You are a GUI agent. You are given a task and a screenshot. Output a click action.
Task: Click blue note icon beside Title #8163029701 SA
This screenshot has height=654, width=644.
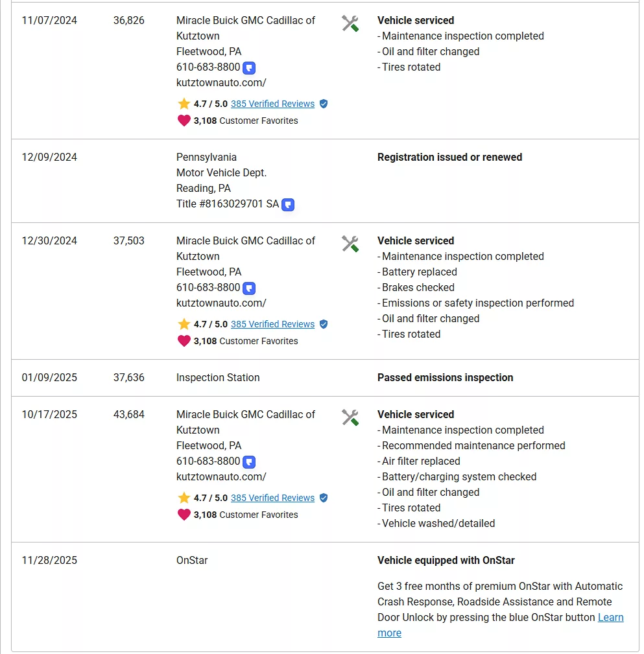[x=288, y=205]
